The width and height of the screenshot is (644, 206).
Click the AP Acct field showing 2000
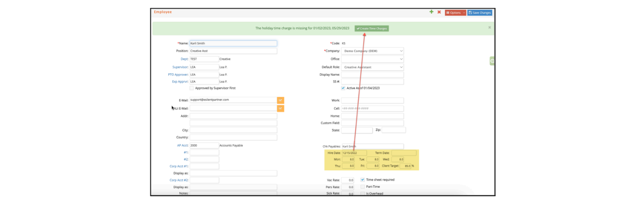tap(204, 146)
